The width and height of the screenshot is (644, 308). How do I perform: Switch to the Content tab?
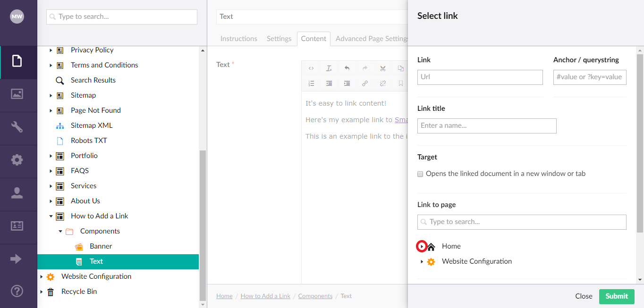(x=314, y=39)
